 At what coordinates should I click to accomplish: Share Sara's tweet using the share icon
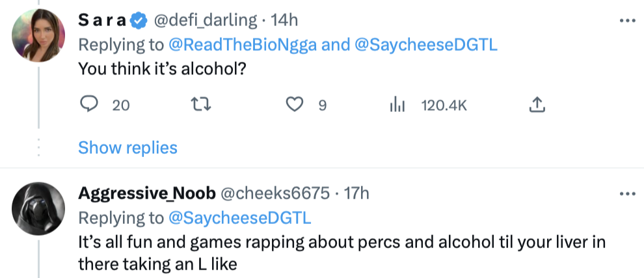(x=537, y=104)
